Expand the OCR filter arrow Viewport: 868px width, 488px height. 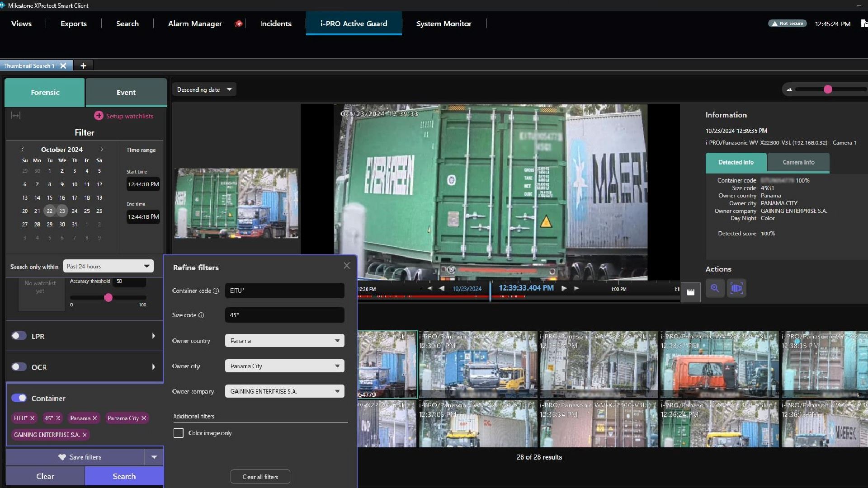pyautogui.click(x=154, y=367)
